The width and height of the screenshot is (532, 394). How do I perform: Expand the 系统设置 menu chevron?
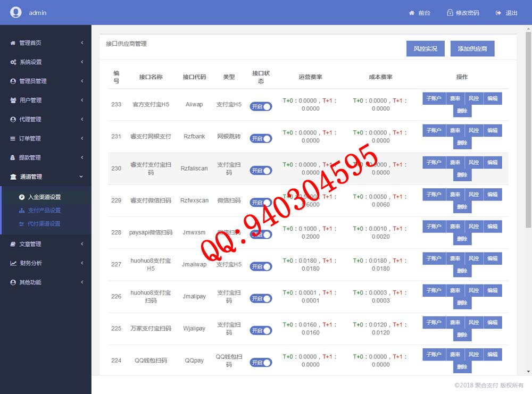[x=82, y=62]
